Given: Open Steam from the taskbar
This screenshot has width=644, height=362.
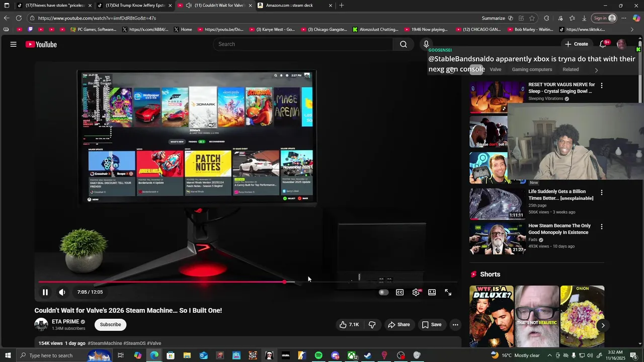Looking at the screenshot, I should tap(368, 355).
